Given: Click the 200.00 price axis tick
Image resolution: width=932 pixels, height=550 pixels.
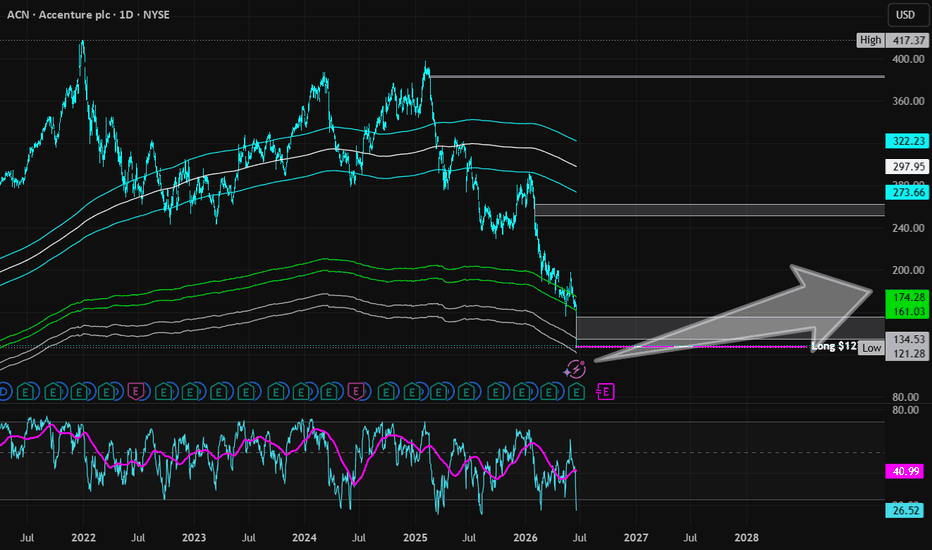Looking at the screenshot, I should click(908, 270).
